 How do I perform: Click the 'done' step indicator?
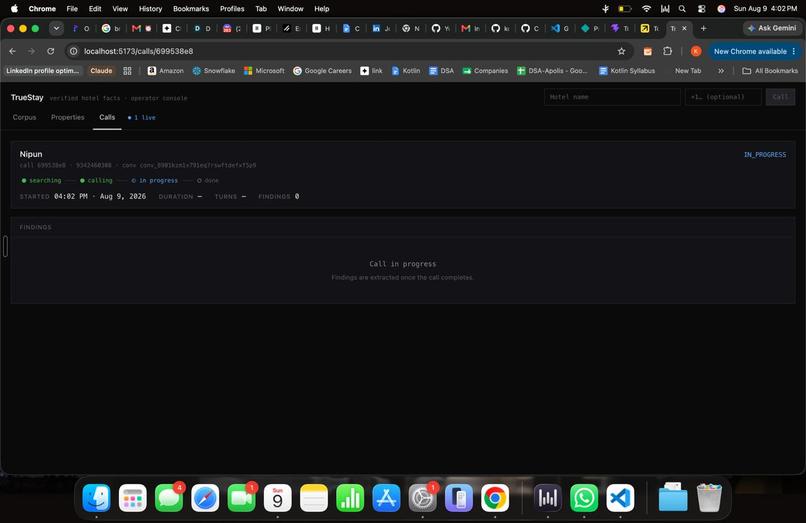tap(208, 181)
